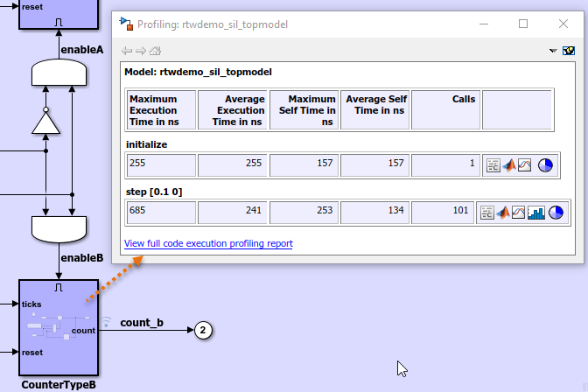Screen dimensions: 588x392
Task: Select the CounterTypeB subsystem block
Action: tap(59, 327)
